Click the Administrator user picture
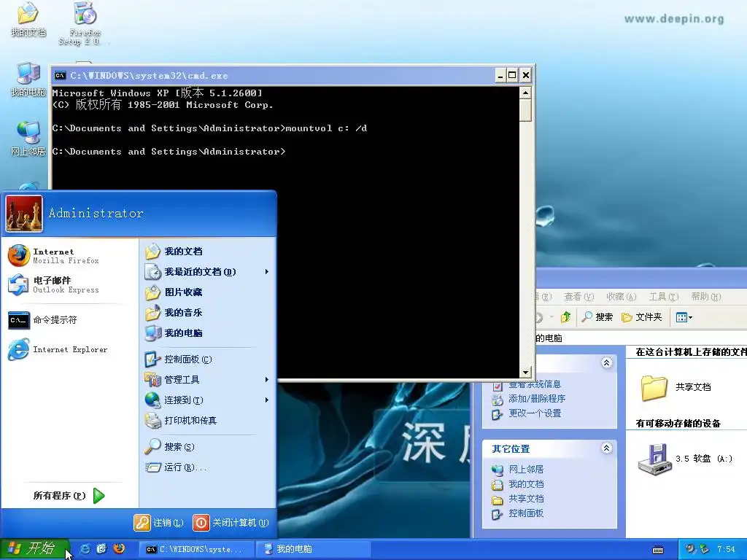 [x=24, y=214]
